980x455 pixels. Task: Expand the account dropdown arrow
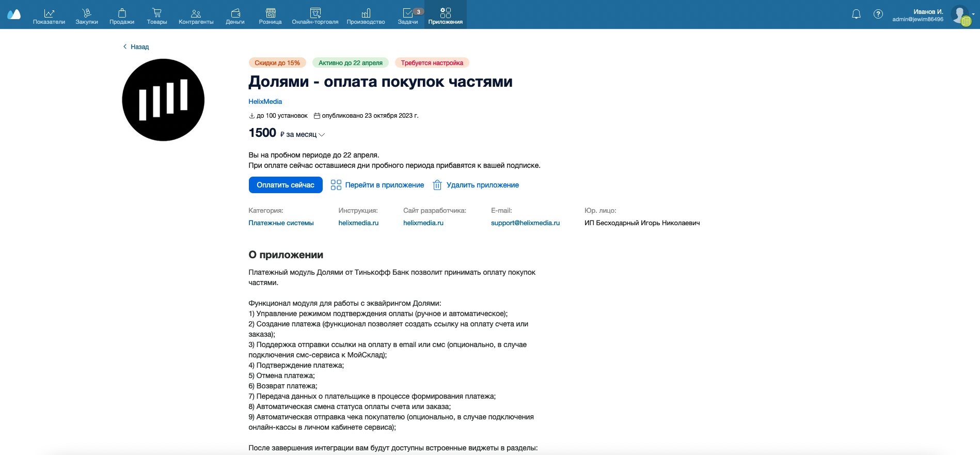tap(973, 14)
